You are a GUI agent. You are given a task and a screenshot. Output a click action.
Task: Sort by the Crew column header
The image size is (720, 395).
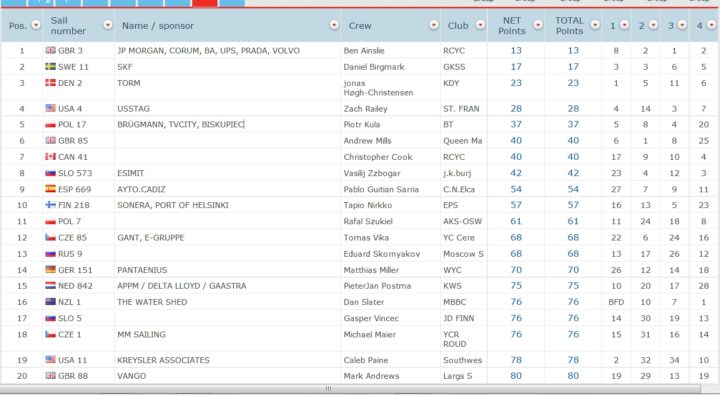(360, 26)
